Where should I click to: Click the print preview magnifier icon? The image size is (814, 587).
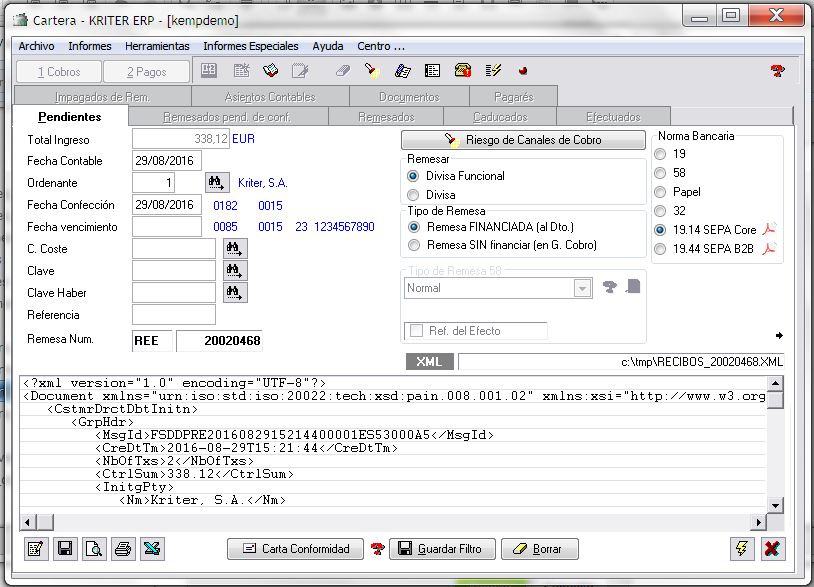pyautogui.click(x=94, y=549)
